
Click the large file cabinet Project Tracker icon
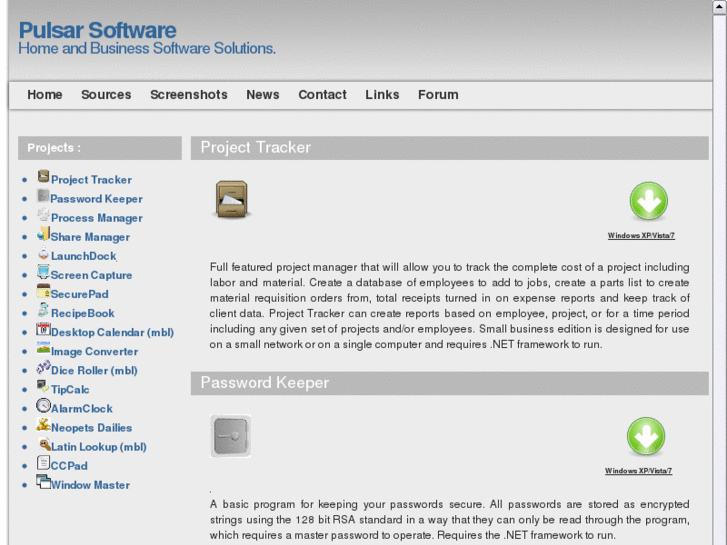(232, 199)
